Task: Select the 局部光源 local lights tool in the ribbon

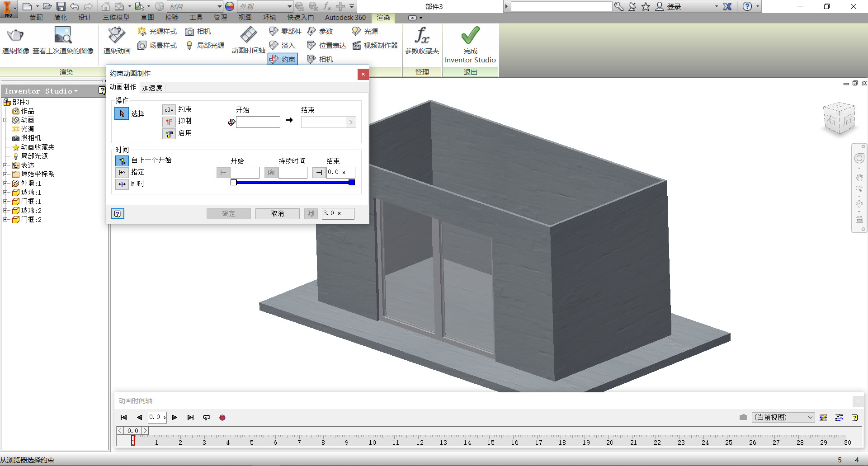Action: click(x=205, y=45)
